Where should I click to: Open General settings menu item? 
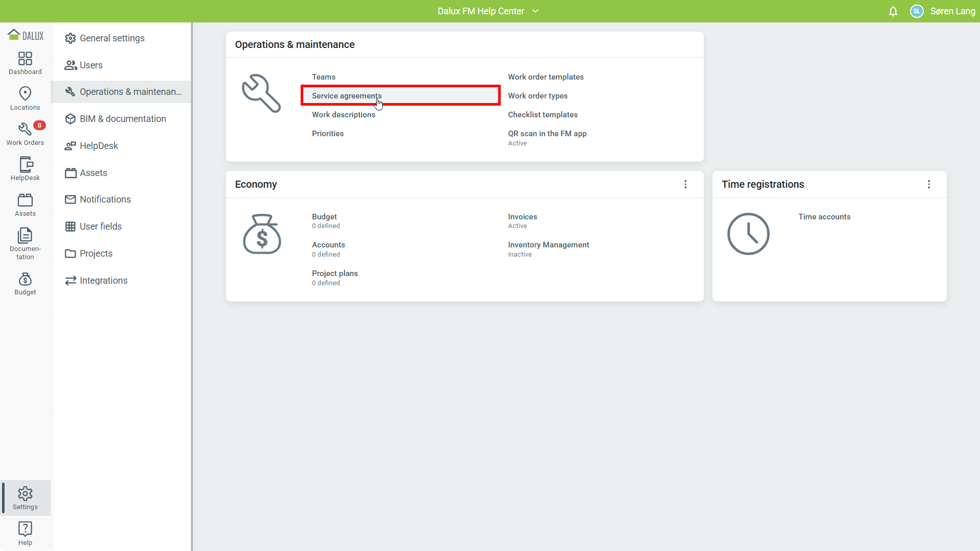point(121,38)
